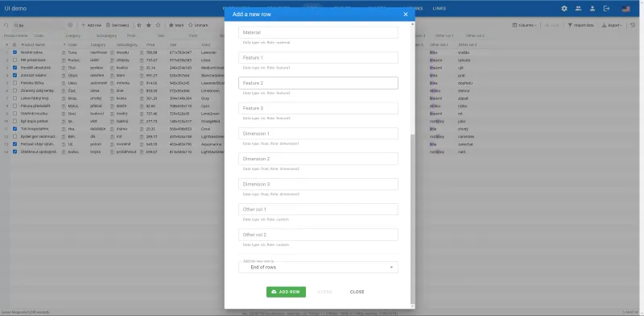Click the star icon in table header
Image resolution: width=644 pixels, height=316 pixels.
click(14, 44)
